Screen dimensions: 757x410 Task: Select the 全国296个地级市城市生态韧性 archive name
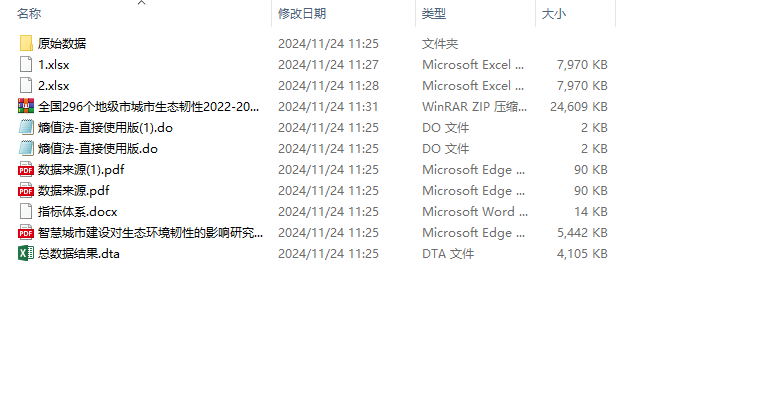point(149,106)
